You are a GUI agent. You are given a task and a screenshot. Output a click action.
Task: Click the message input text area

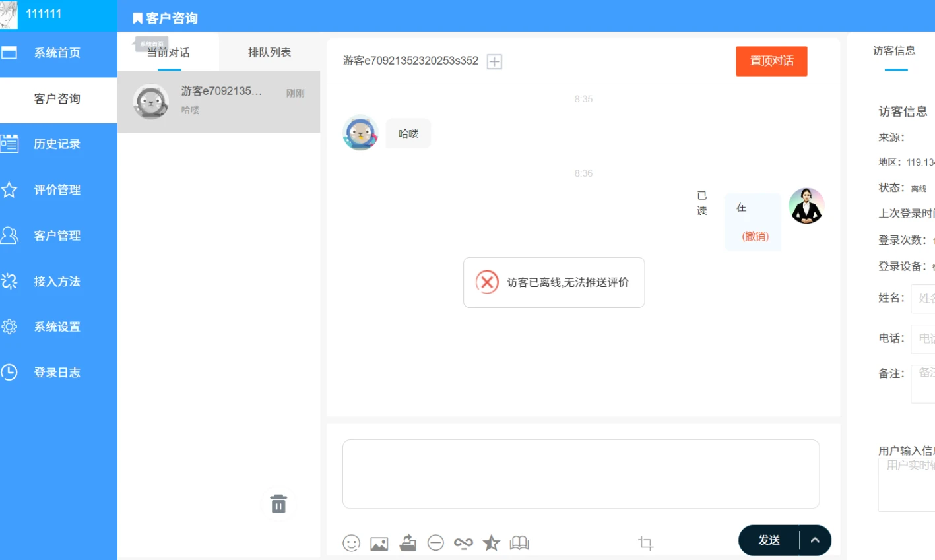tap(581, 474)
